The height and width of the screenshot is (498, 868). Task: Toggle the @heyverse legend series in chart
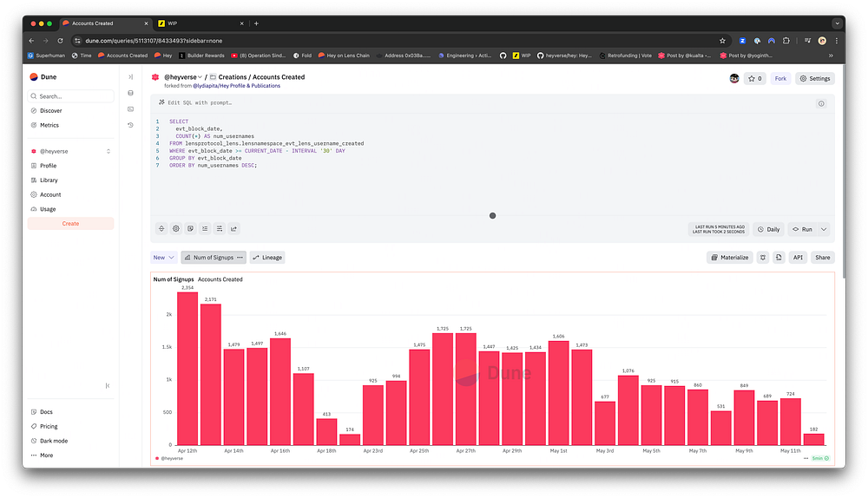tap(169, 458)
